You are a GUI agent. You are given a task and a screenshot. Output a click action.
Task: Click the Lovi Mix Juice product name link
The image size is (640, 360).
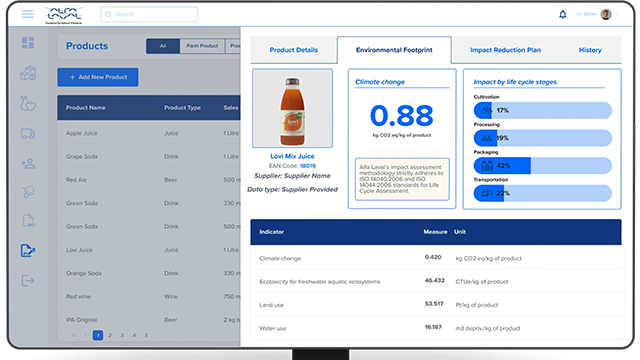[292, 156]
